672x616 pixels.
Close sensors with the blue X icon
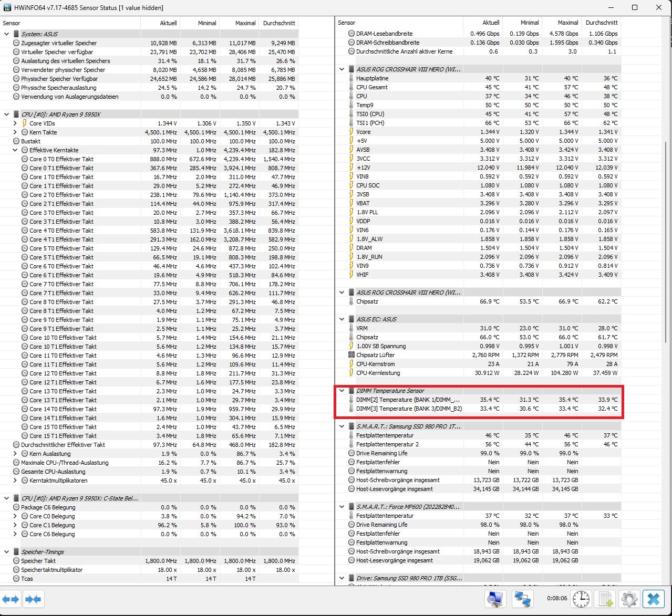point(653,599)
